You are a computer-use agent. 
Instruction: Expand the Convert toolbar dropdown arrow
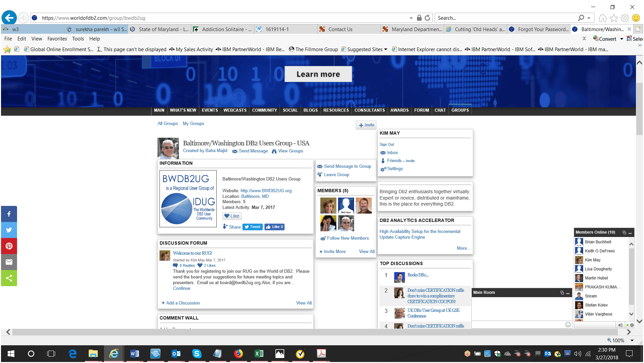622,39
